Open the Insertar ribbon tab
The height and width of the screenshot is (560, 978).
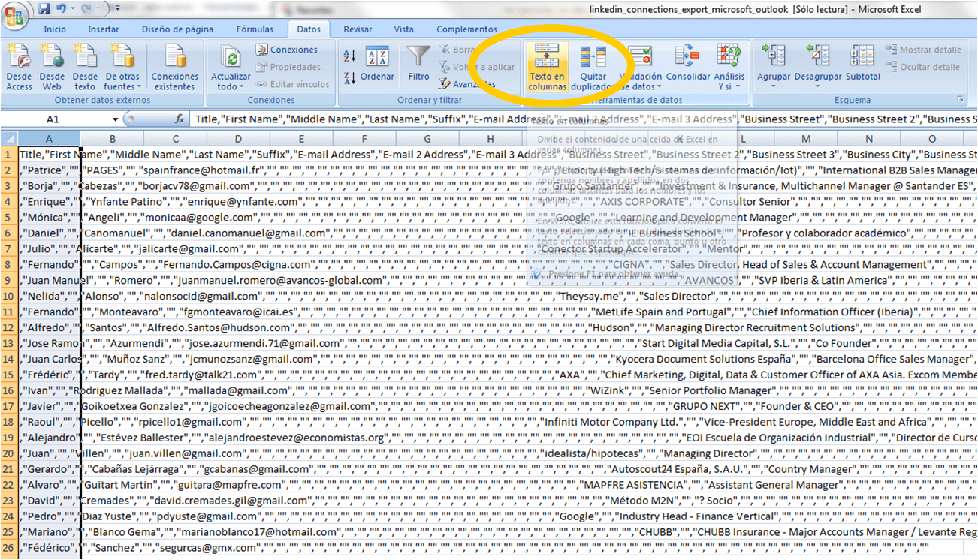click(x=103, y=29)
